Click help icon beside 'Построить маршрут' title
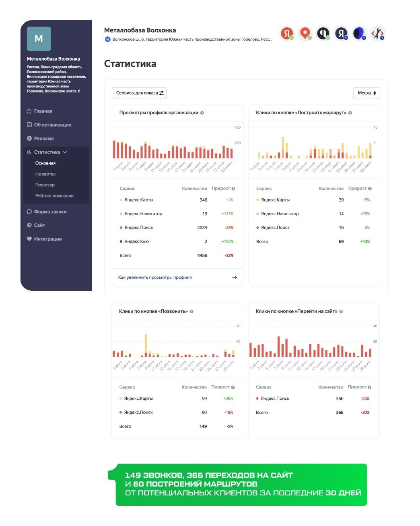This screenshot has height=526, width=420. 350,113
